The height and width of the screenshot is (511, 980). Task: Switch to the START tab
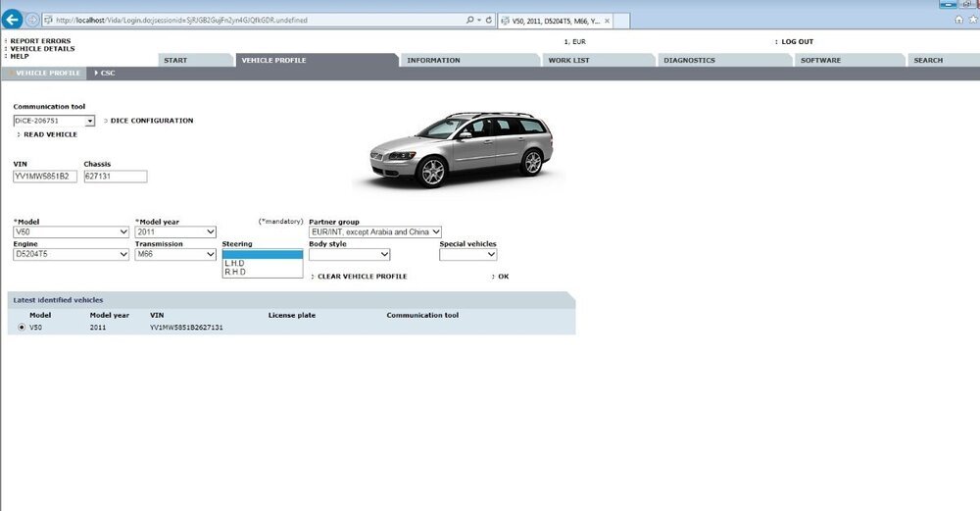click(195, 60)
